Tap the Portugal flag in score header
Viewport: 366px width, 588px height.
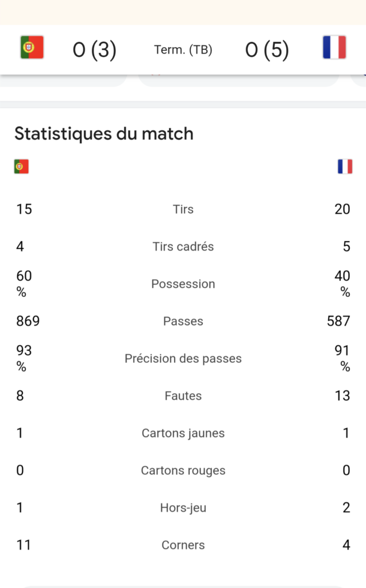pyautogui.click(x=32, y=47)
